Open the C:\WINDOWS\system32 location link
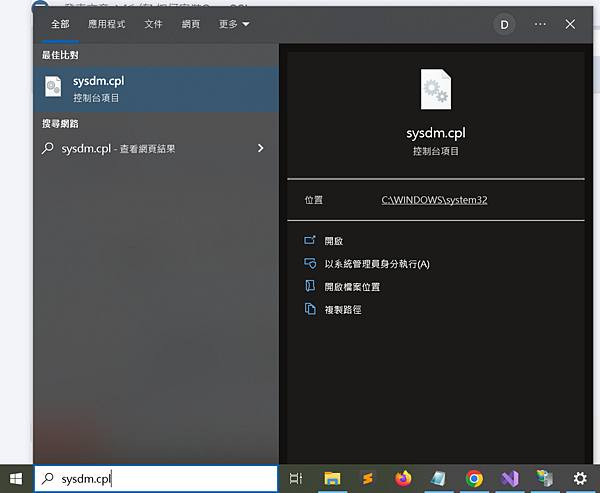Image resolution: width=600 pixels, height=493 pixels. pyautogui.click(x=434, y=200)
